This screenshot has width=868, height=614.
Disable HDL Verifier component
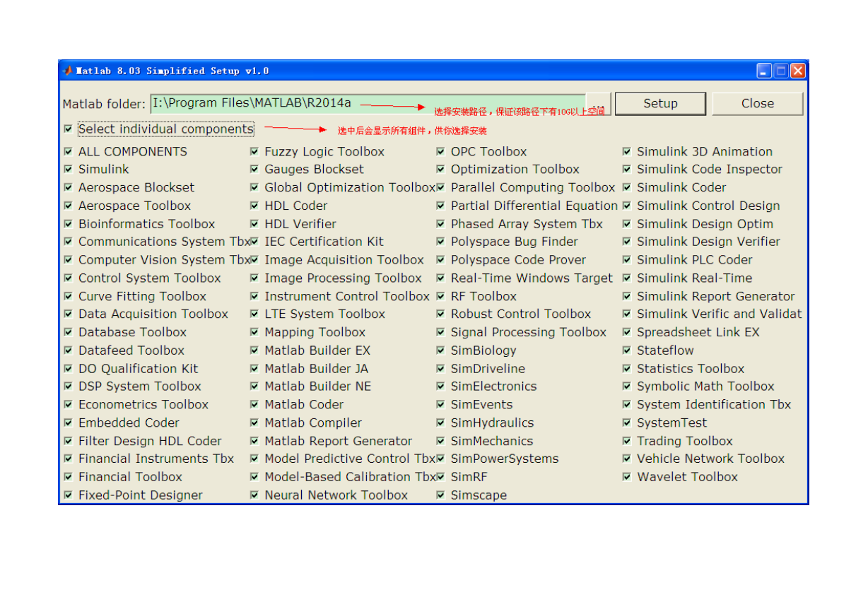254,224
